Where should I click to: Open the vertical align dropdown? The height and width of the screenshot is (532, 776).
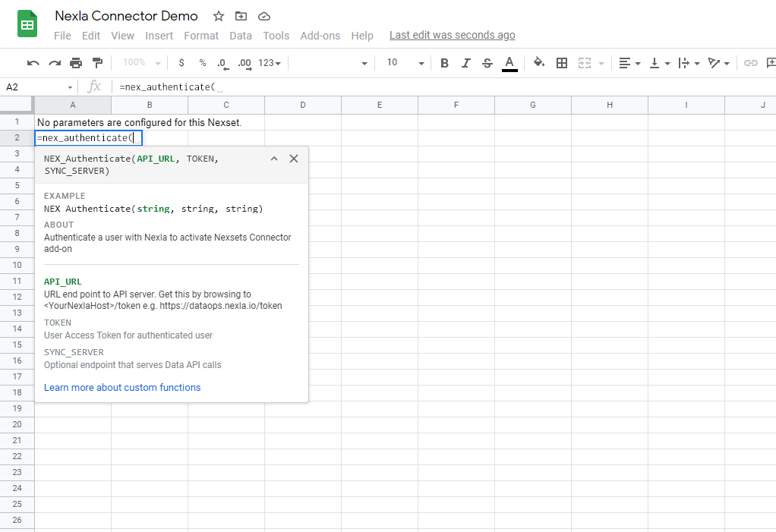(x=660, y=63)
